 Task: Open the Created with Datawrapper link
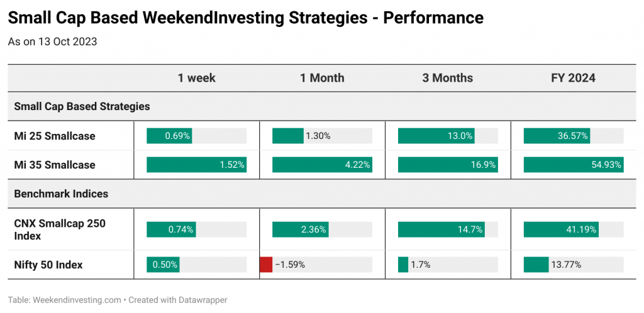178,300
